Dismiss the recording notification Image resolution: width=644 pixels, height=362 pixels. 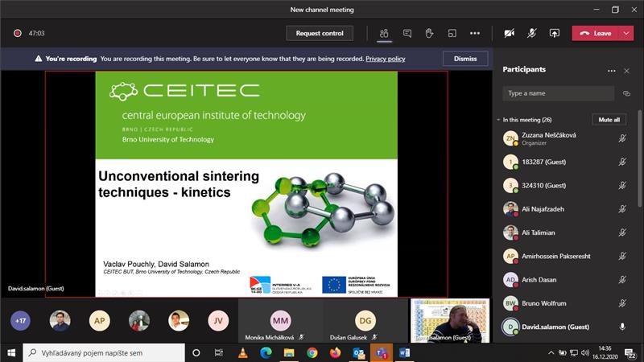tap(465, 59)
